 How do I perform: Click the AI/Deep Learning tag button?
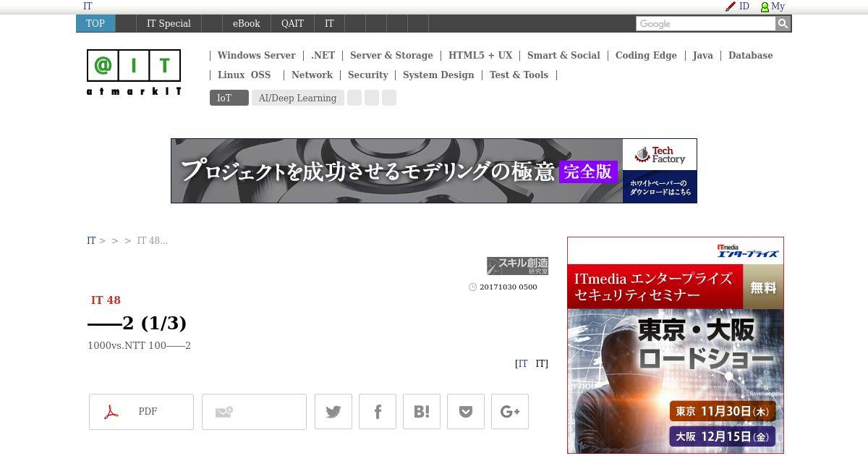[298, 98]
